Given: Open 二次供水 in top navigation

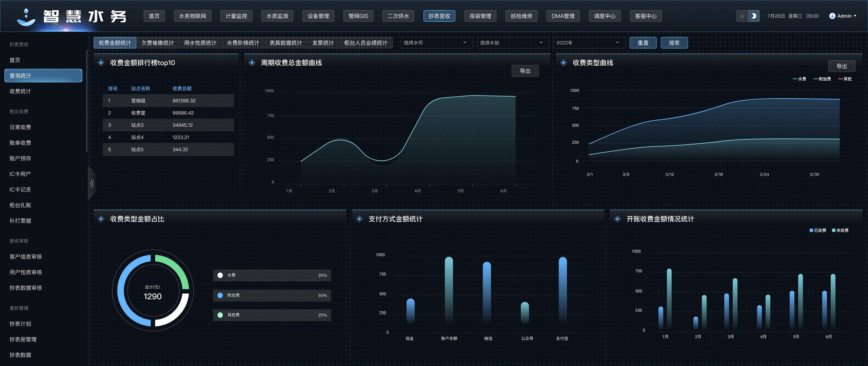Looking at the screenshot, I should point(398,16).
